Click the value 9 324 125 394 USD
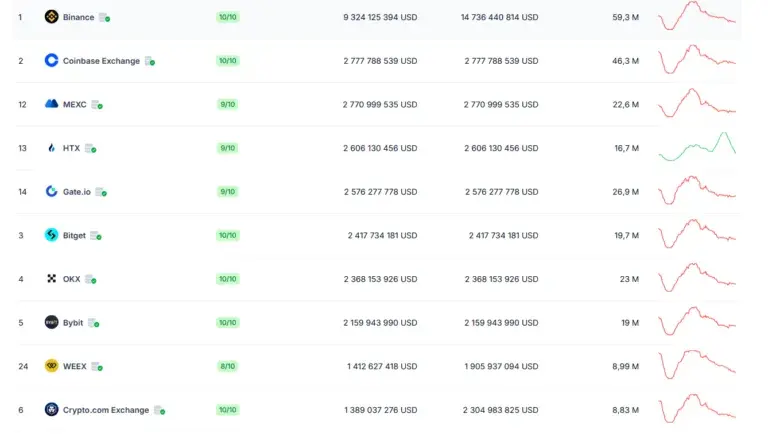Viewport: 768px width, 437px height. (x=380, y=17)
